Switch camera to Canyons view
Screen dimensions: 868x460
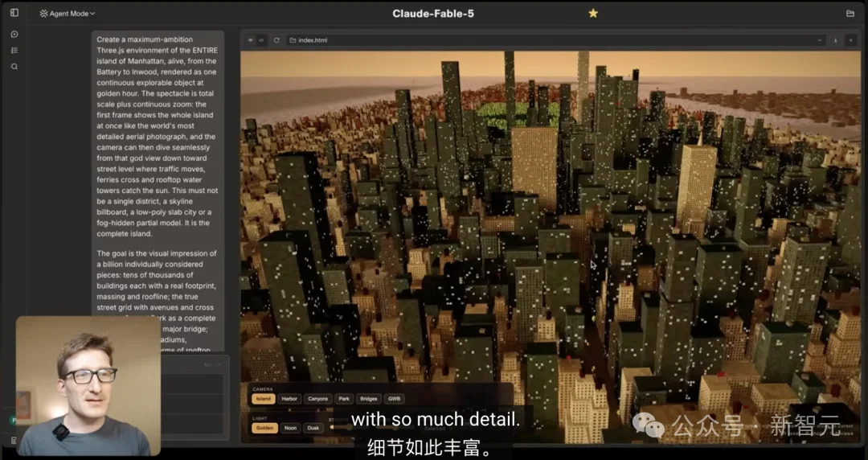[317, 399]
